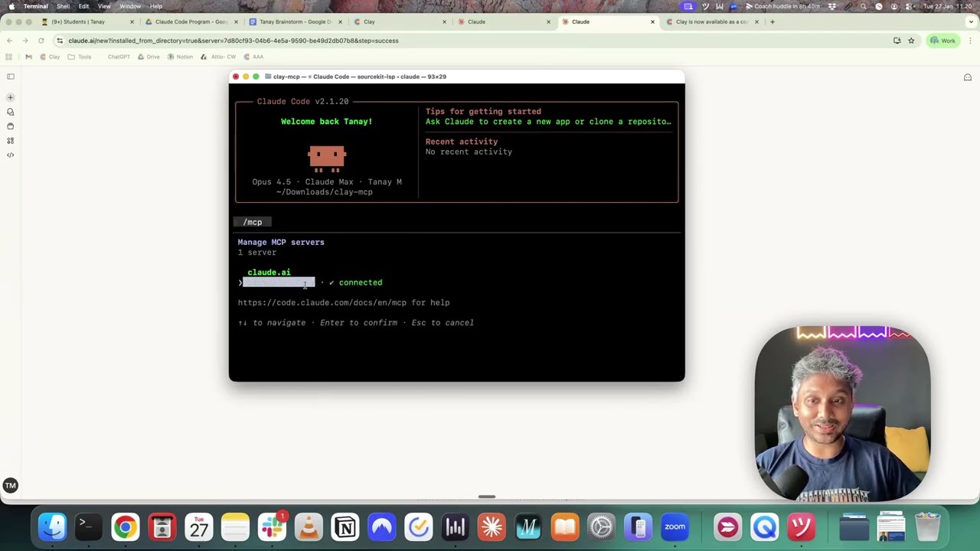This screenshot has width=980, height=551.
Task: Open Notion from the Dock
Action: 345,527
